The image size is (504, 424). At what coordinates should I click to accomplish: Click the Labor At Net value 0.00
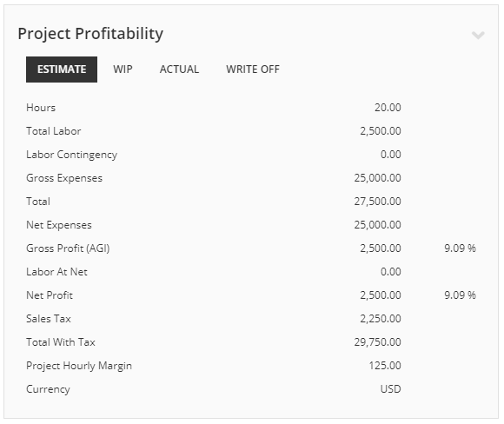pos(390,272)
